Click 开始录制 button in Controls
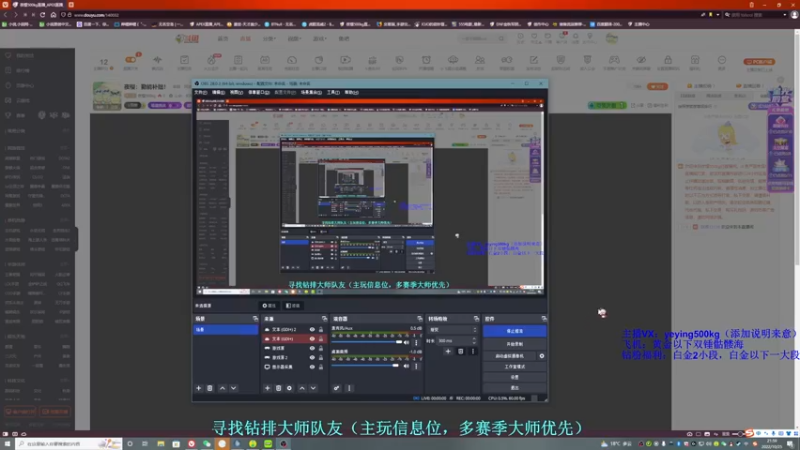 (514, 344)
